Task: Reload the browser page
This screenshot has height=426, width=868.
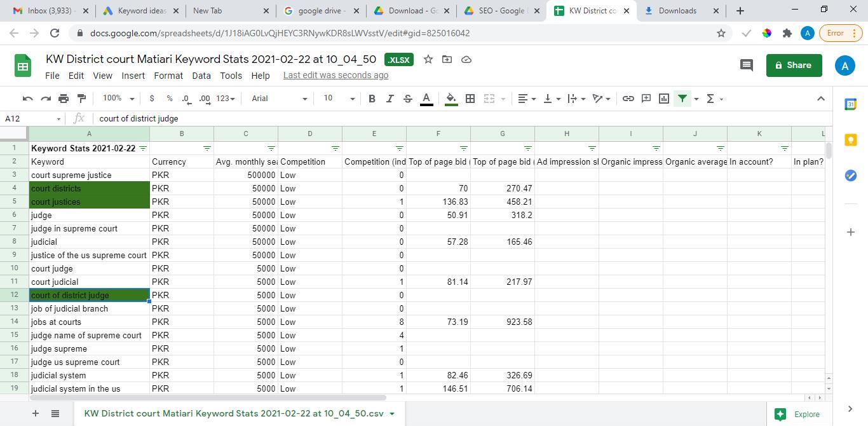Action: [x=54, y=33]
